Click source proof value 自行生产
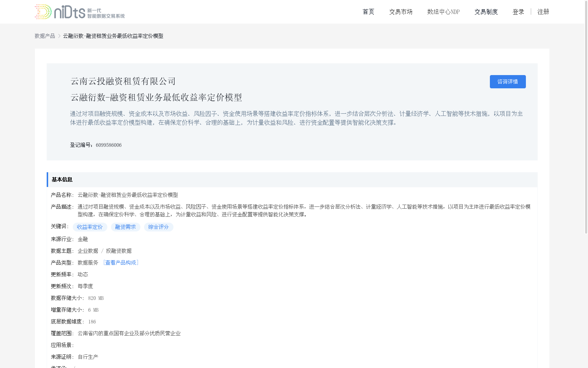 (88, 357)
